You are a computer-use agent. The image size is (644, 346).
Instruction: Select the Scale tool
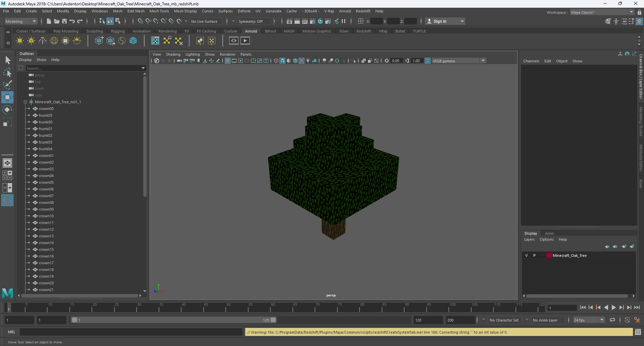click(7, 122)
